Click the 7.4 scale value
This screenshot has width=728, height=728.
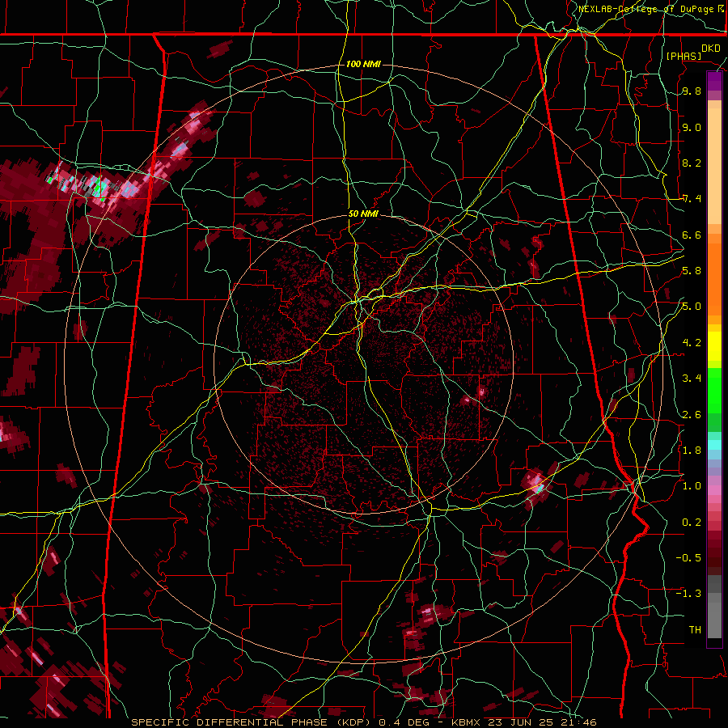point(692,199)
